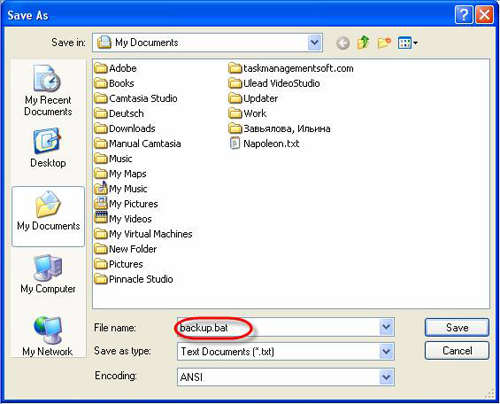
Task: Select the Napoleon.txt file
Action: pos(264,144)
